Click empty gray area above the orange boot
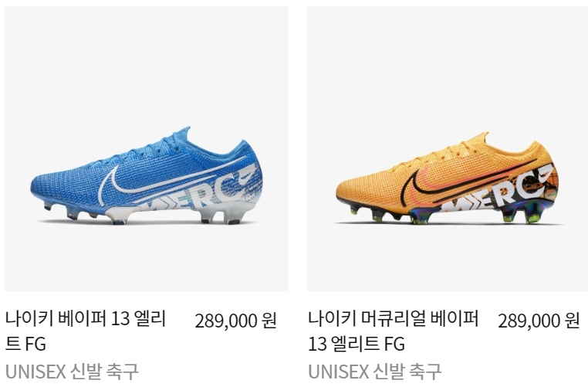Screen dimensions: 588x387 (448, 64)
